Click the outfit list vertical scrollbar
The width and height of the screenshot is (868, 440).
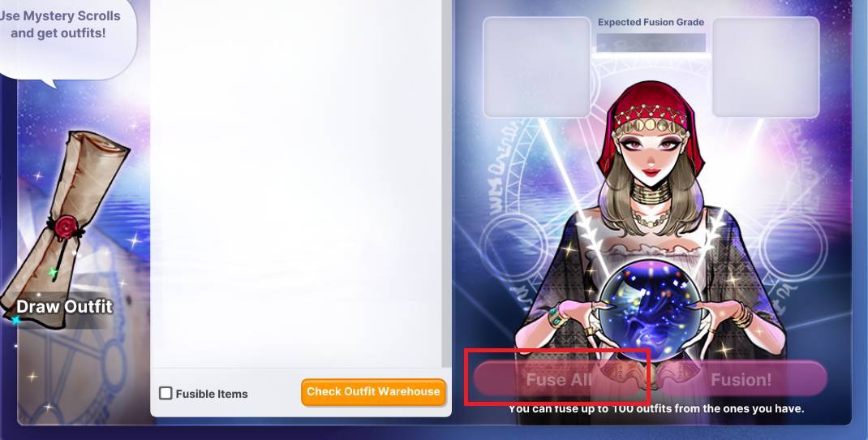coord(446,183)
